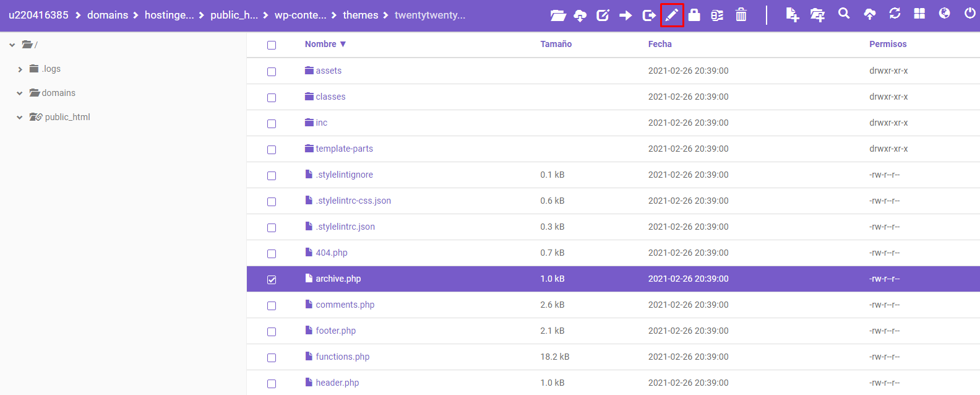Click the file icon beside functions.php

(x=309, y=356)
